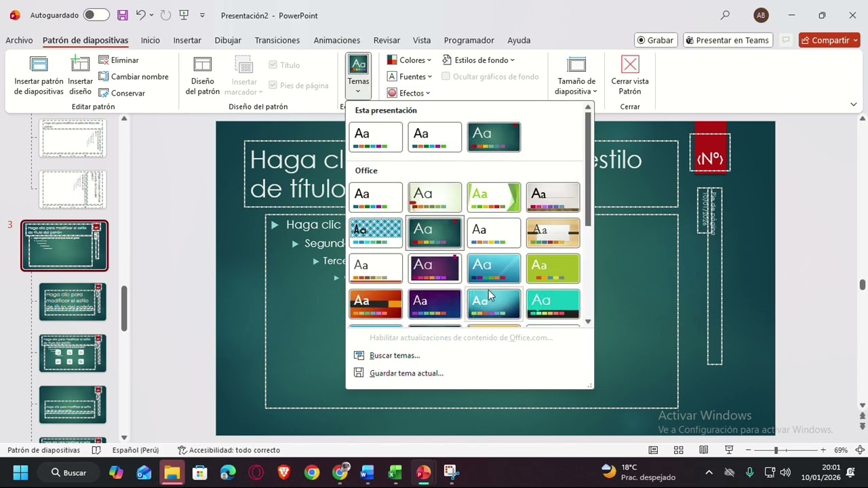Click the zoom slider in status bar
The image size is (868, 488).
pos(787,450)
